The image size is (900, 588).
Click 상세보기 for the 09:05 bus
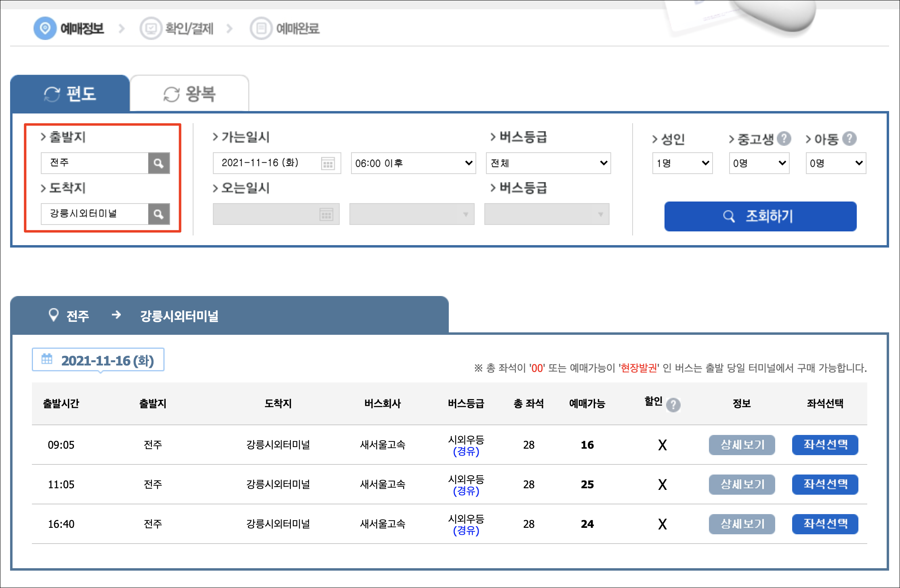[742, 445]
